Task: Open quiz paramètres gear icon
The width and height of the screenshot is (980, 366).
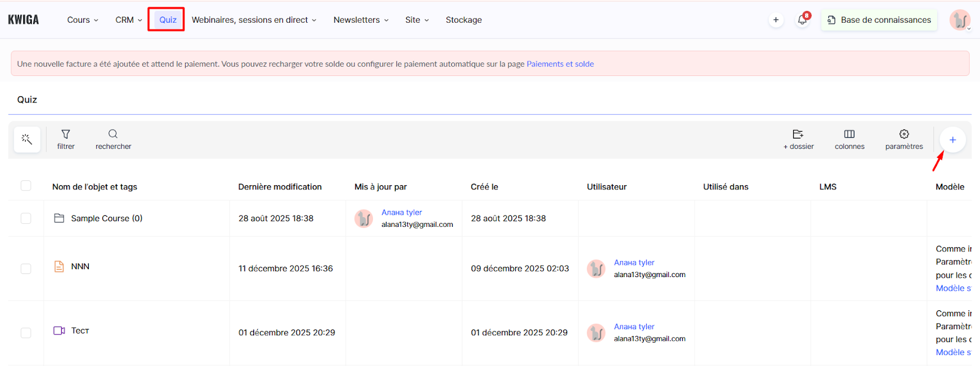Action: point(903,139)
